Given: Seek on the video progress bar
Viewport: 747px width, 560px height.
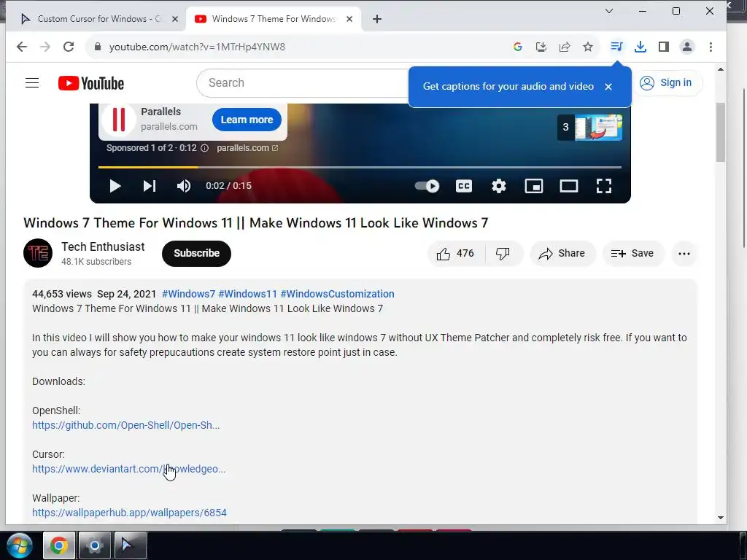Looking at the screenshot, I should 360,167.
